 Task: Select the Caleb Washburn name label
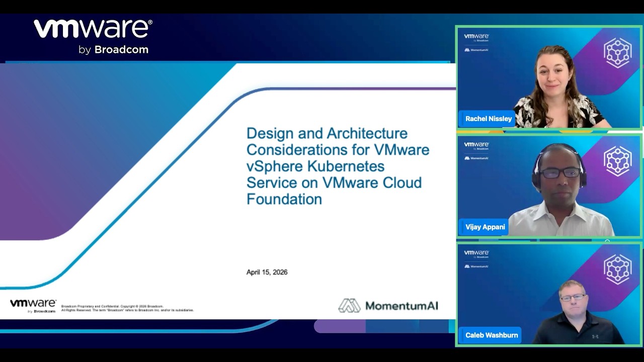(x=491, y=335)
